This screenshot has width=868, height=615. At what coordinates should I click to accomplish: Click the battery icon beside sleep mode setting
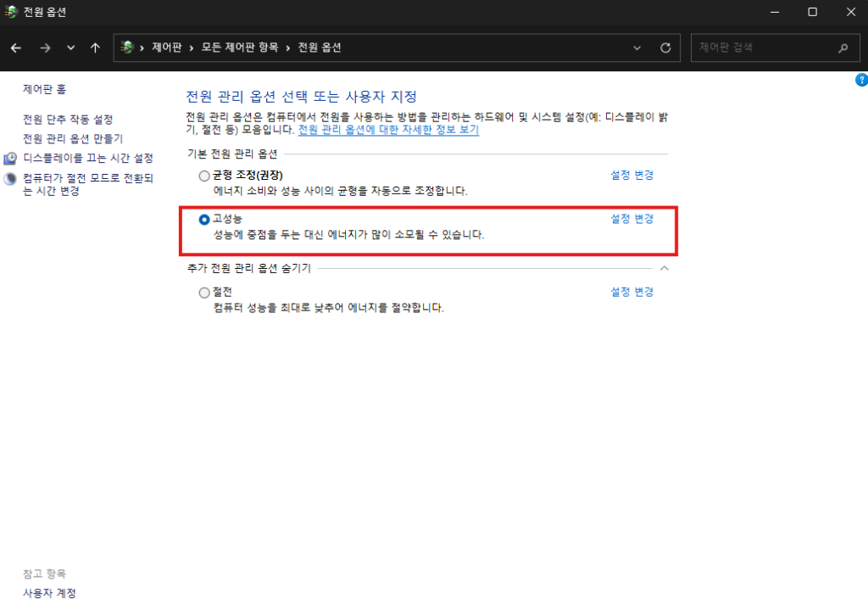pyautogui.click(x=10, y=177)
